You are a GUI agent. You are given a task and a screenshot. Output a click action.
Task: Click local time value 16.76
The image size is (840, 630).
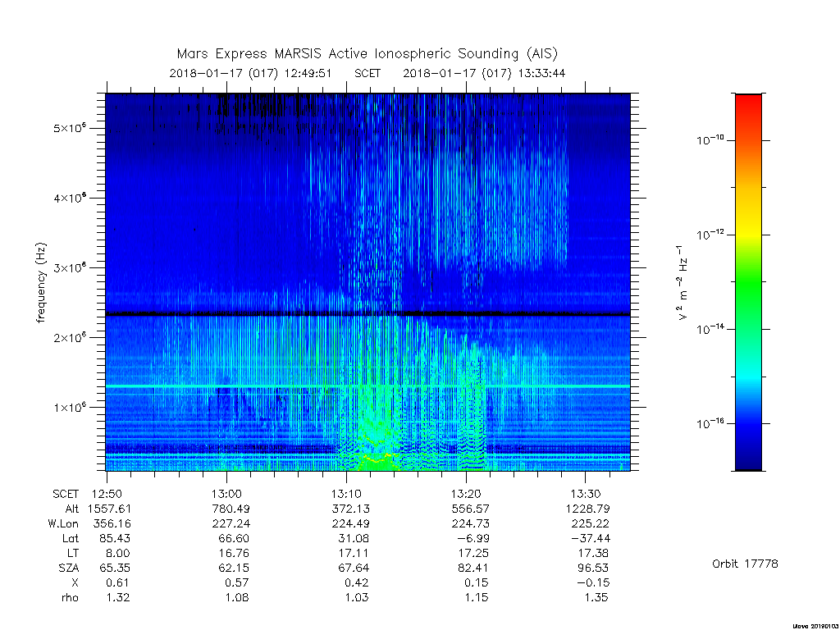click(x=234, y=553)
